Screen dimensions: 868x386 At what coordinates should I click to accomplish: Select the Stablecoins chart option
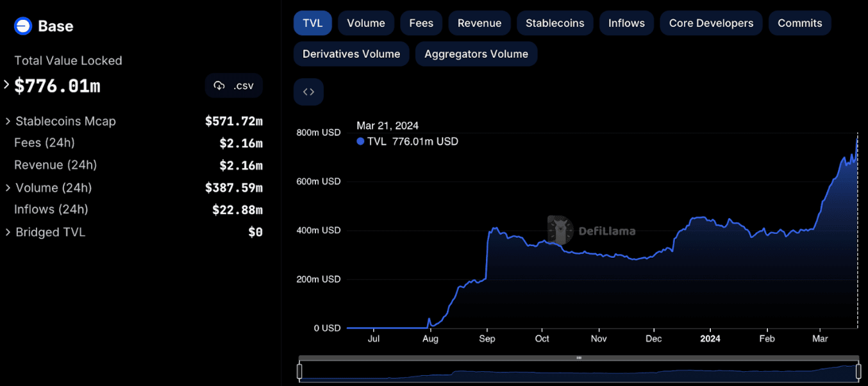click(x=555, y=23)
